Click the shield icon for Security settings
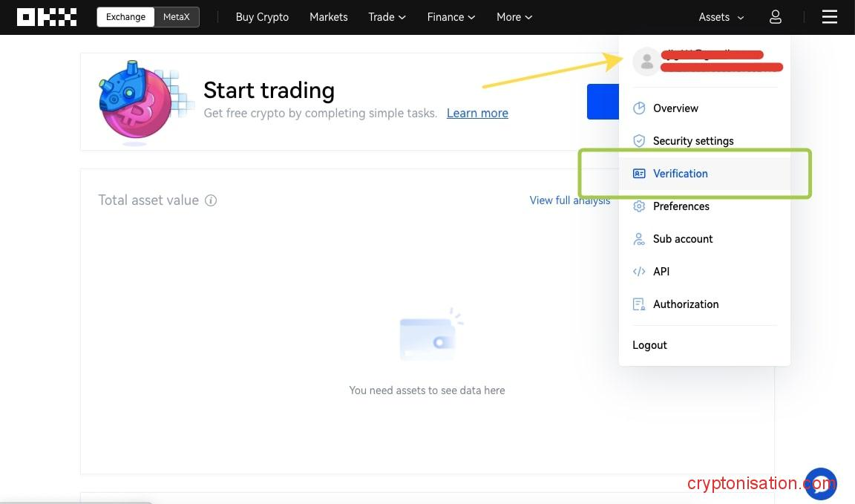Screen dimensions: 855x504 (x=639, y=141)
